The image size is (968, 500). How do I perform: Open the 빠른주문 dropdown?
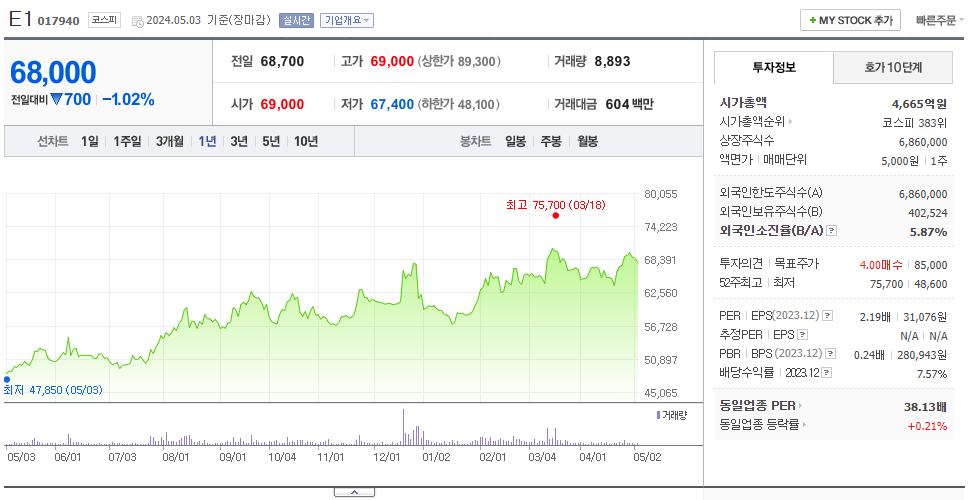pyautogui.click(x=940, y=20)
